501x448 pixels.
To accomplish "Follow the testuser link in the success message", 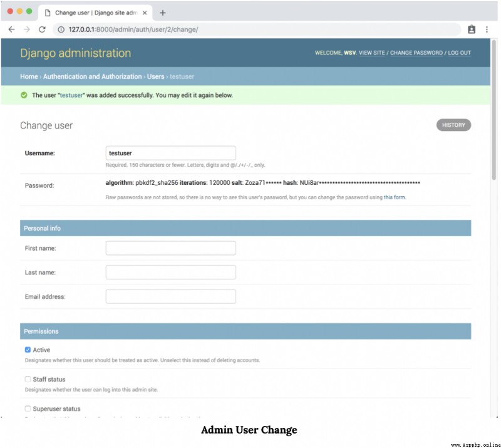I will pos(71,95).
